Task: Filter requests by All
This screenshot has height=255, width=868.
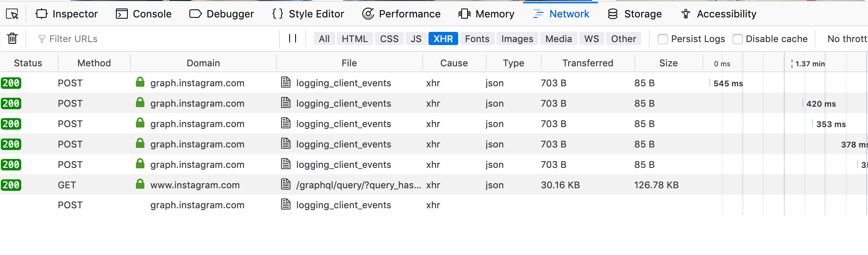Action: (x=324, y=39)
